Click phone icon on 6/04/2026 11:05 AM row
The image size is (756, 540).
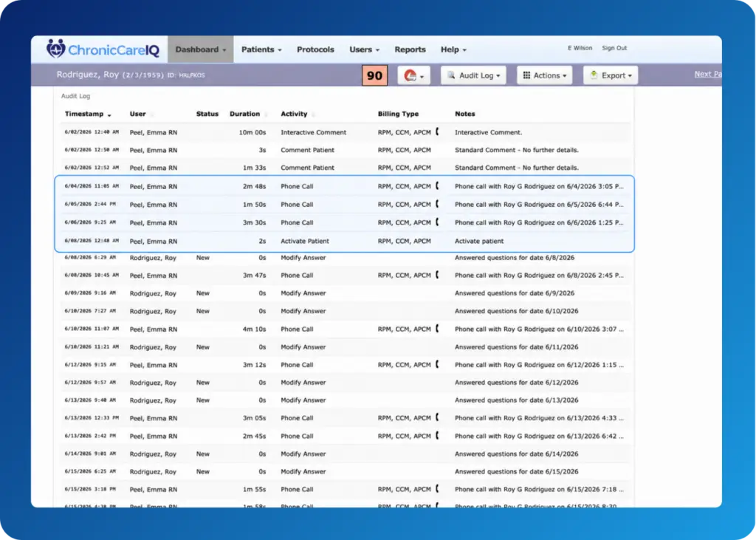point(437,185)
